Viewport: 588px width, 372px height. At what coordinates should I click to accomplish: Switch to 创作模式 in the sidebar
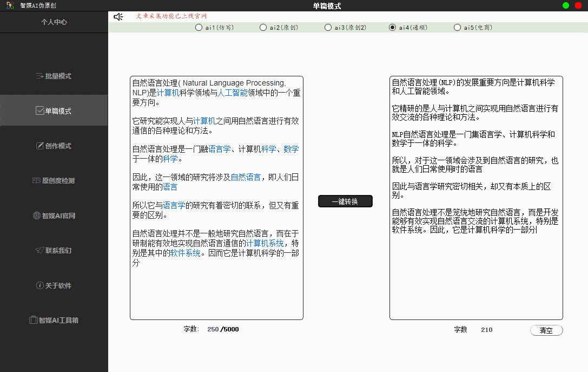coord(54,146)
